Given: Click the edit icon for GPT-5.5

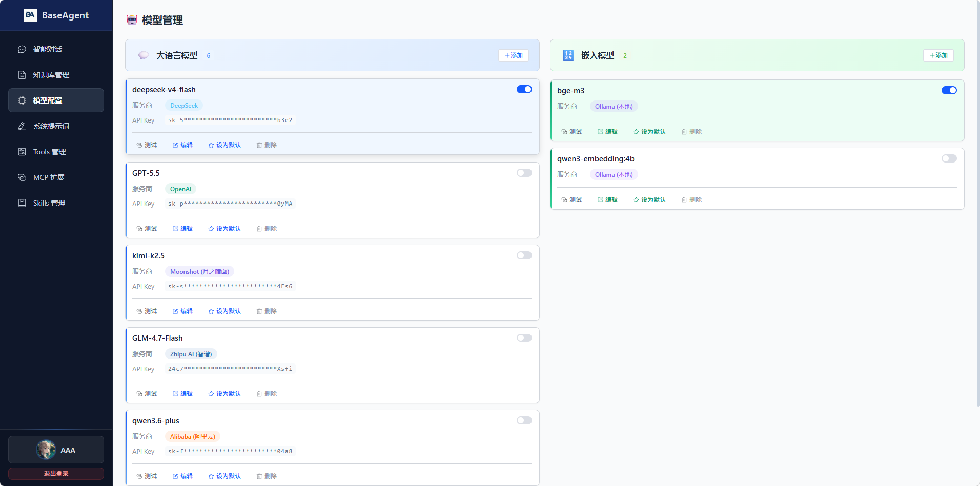Looking at the screenshot, I should (175, 229).
